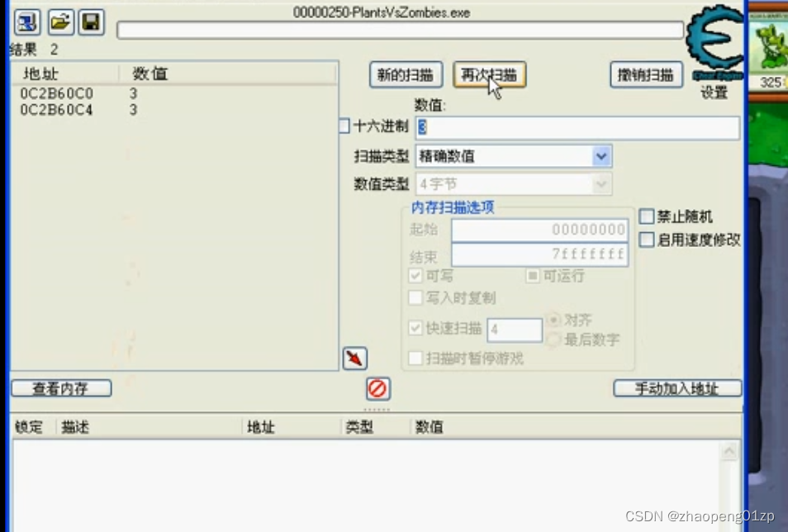Click the red cancel scan icon

377,388
